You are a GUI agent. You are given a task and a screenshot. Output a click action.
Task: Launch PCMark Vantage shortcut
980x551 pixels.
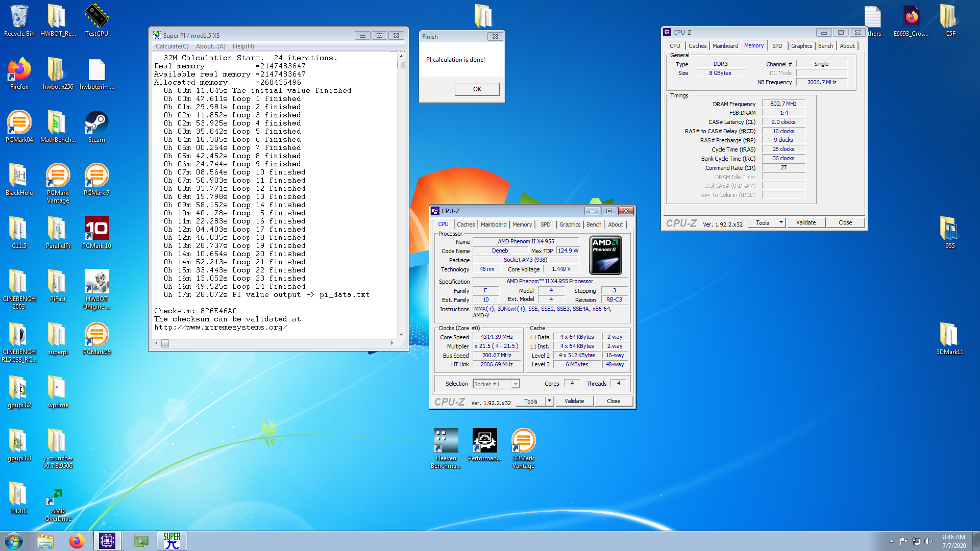tap(58, 183)
